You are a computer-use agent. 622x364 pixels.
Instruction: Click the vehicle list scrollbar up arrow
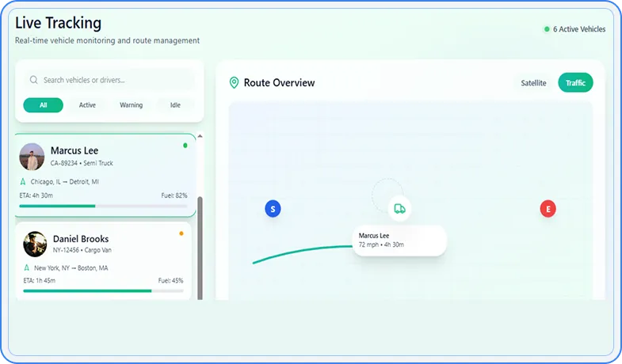[200, 136]
